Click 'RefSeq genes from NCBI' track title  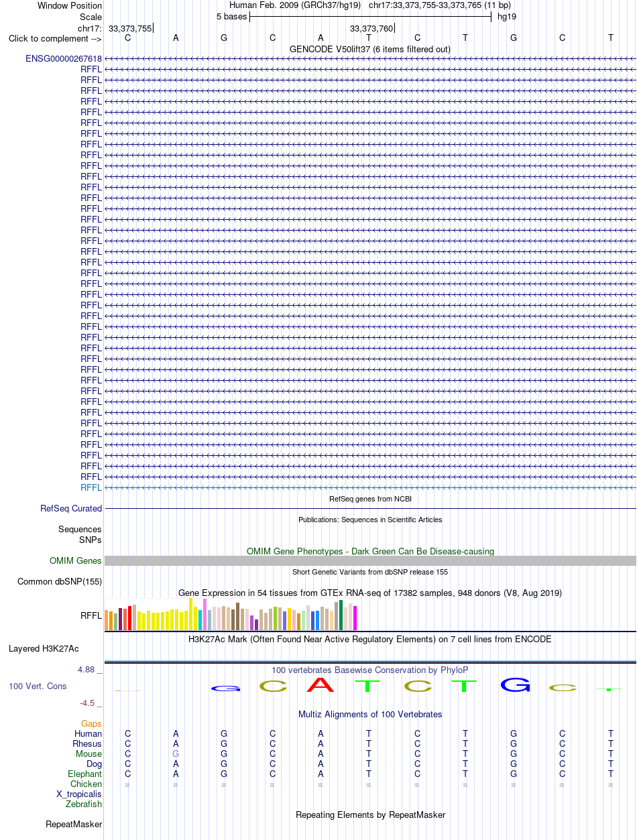point(370,499)
